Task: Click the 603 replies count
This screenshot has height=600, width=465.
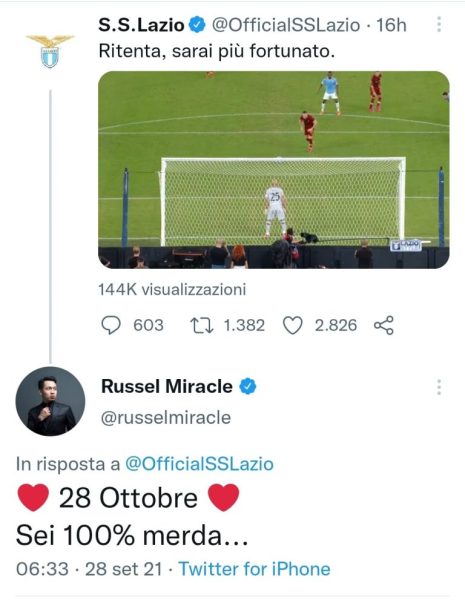Action: pos(148,325)
